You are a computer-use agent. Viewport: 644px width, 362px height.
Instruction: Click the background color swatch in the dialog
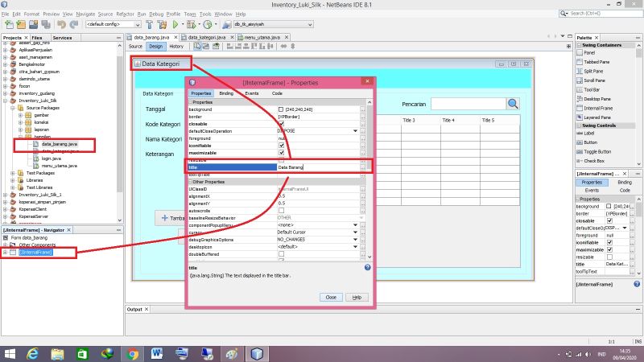tap(281, 109)
